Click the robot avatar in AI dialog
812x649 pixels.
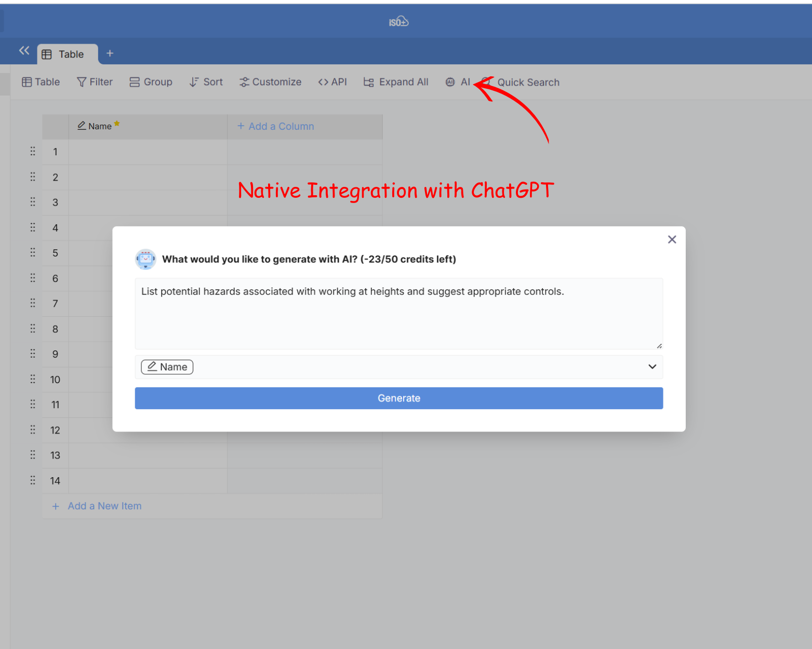(x=145, y=259)
